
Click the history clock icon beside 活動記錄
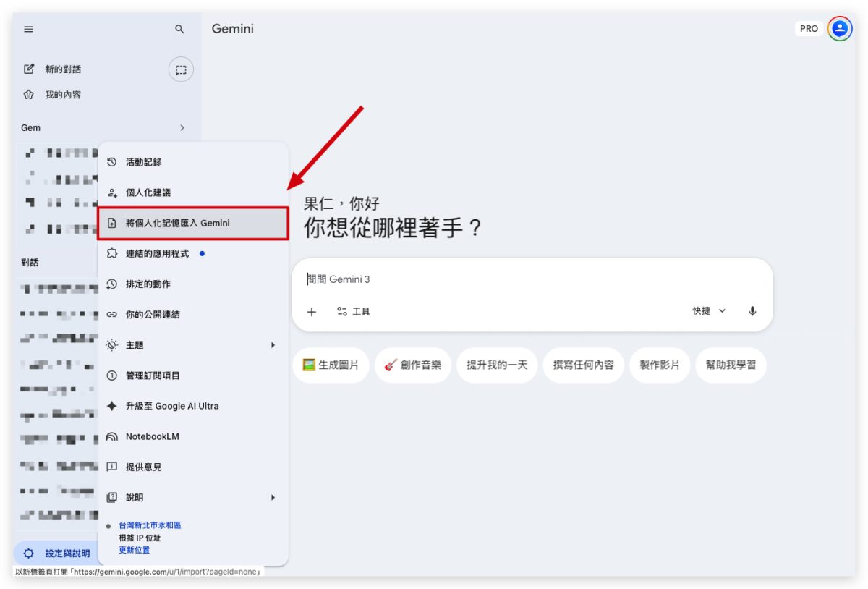(x=111, y=162)
